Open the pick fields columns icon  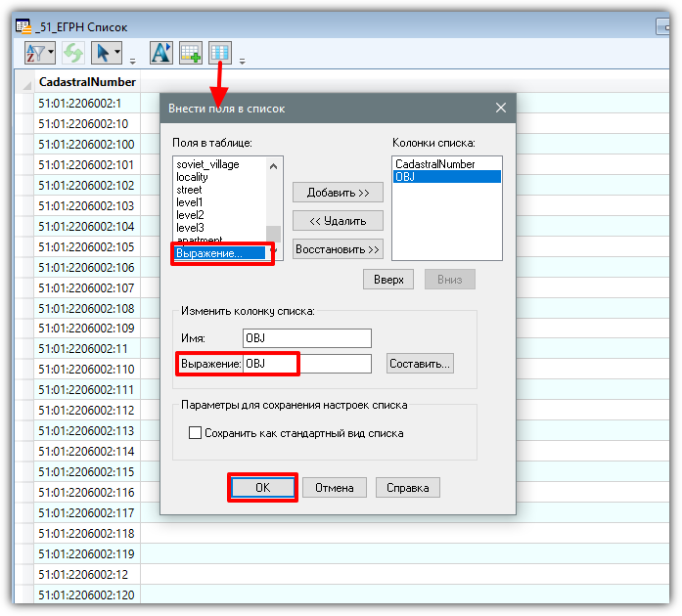(219, 53)
